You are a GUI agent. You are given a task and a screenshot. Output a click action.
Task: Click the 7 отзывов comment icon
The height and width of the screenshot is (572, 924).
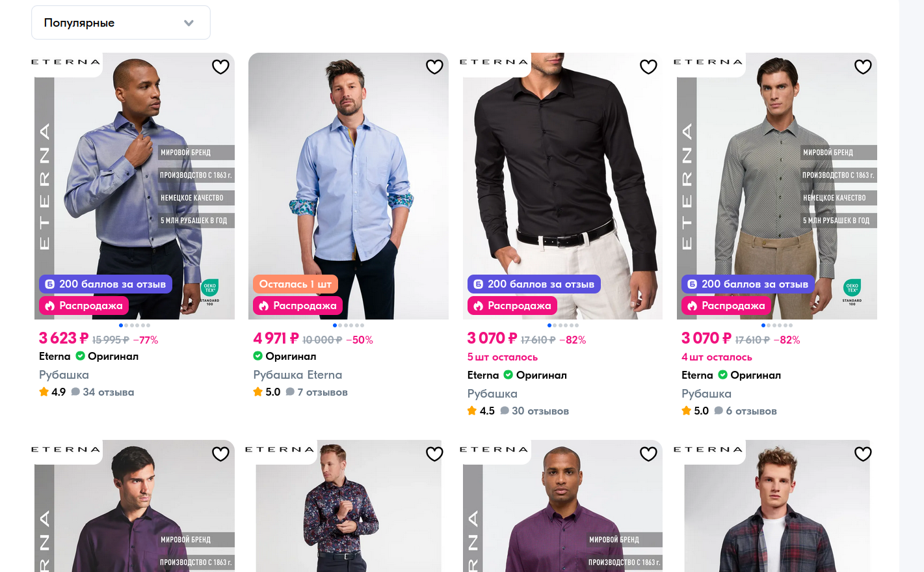(290, 392)
